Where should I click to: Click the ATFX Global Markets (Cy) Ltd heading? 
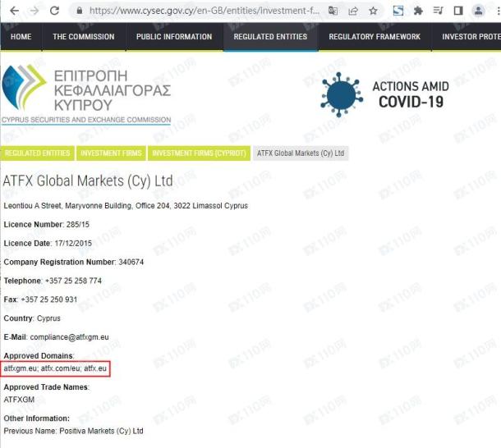coord(88,181)
